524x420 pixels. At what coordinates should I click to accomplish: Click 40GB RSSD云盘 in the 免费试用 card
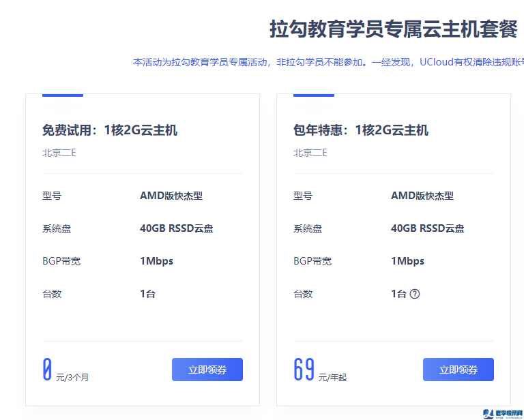[x=177, y=228]
